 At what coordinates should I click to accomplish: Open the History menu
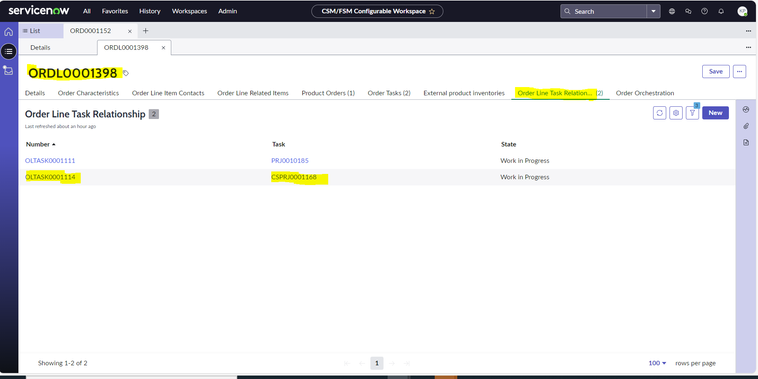point(149,11)
